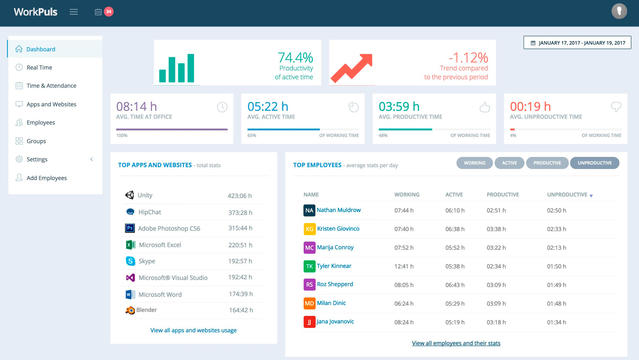Click the Microsoft Word icon
The image size is (639, 360).
[x=130, y=294]
